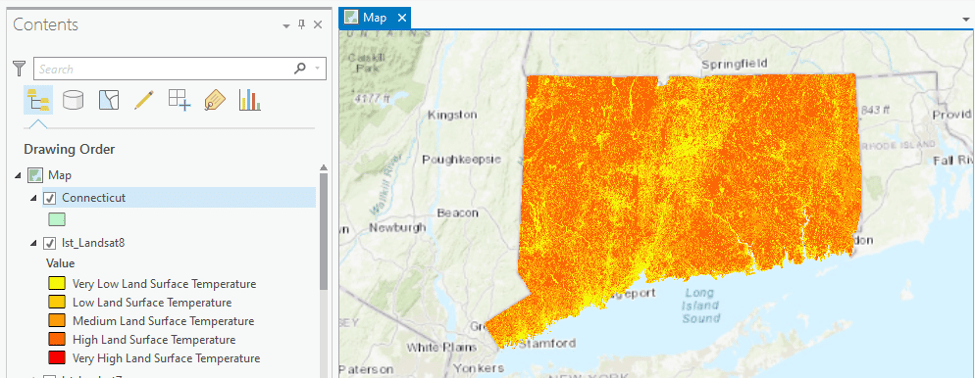Click the filter funnel icon

tap(19, 69)
